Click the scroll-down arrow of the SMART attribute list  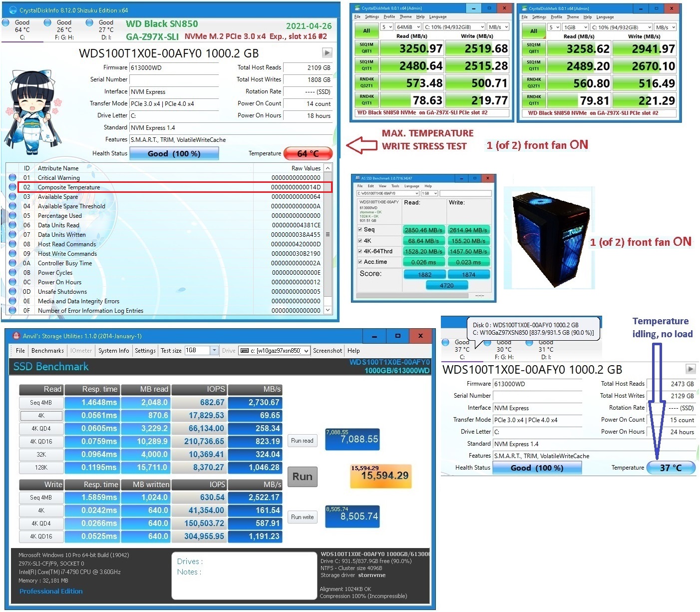click(328, 310)
